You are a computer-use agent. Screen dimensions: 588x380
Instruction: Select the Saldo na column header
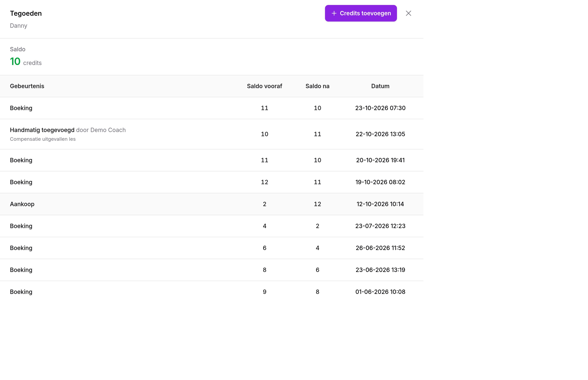click(317, 86)
